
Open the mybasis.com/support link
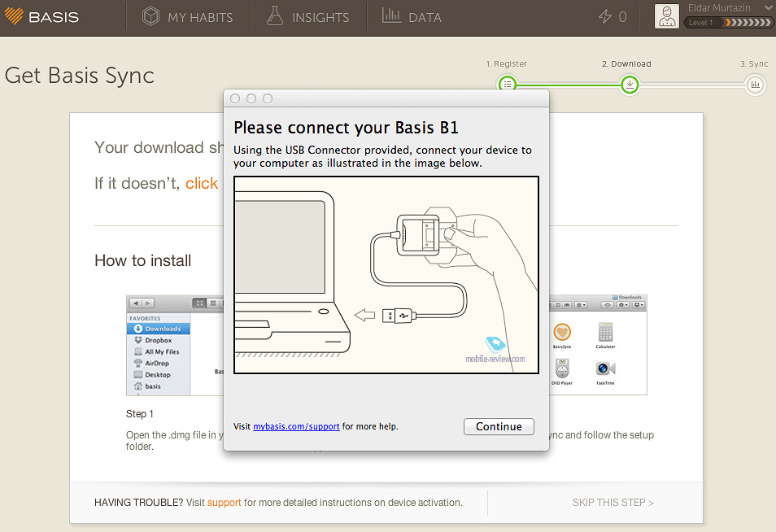pos(296,426)
